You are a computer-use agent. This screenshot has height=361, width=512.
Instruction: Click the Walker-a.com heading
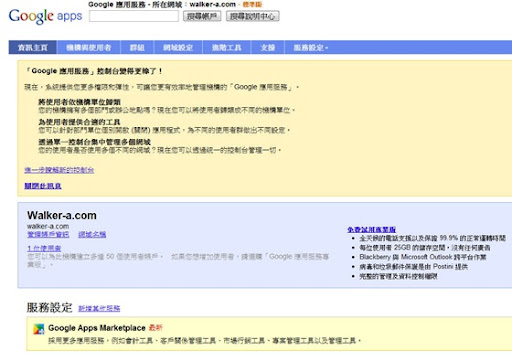62,215
